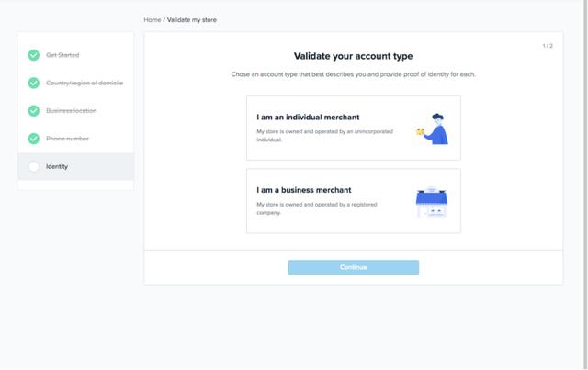Click the business merchant storefront illustration

432,202
